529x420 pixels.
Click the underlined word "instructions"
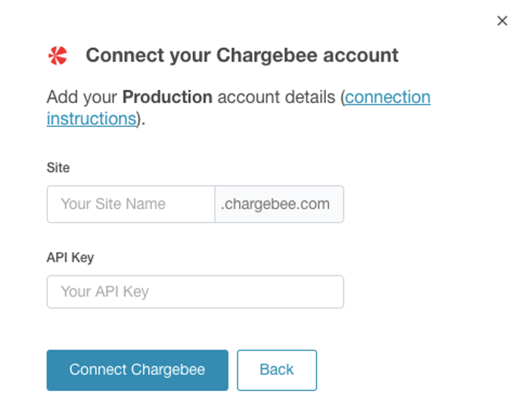pyautogui.click(x=91, y=119)
